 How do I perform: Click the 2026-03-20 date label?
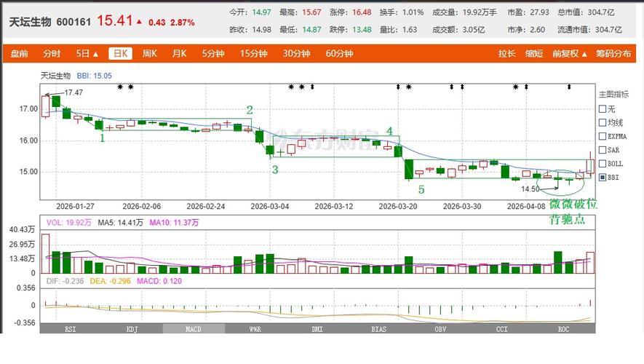click(x=397, y=206)
